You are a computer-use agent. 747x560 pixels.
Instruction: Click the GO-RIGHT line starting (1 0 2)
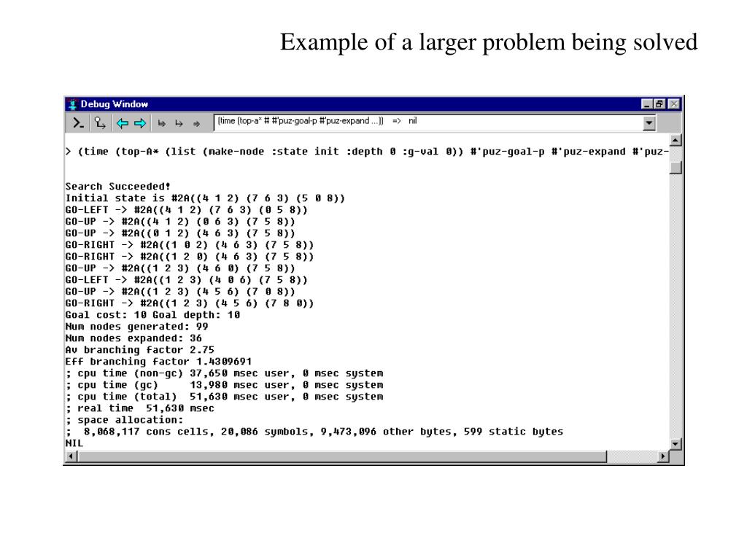coord(190,245)
